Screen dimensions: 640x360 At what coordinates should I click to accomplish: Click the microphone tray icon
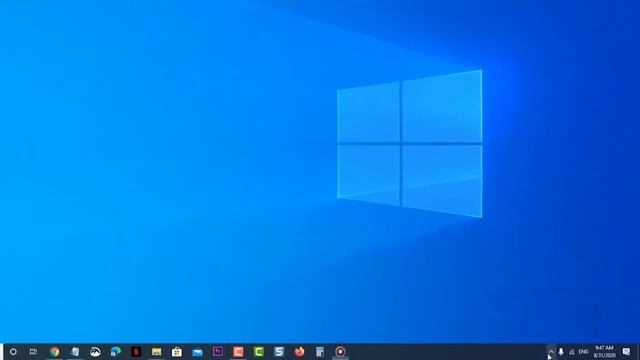(x=561, y=351)
